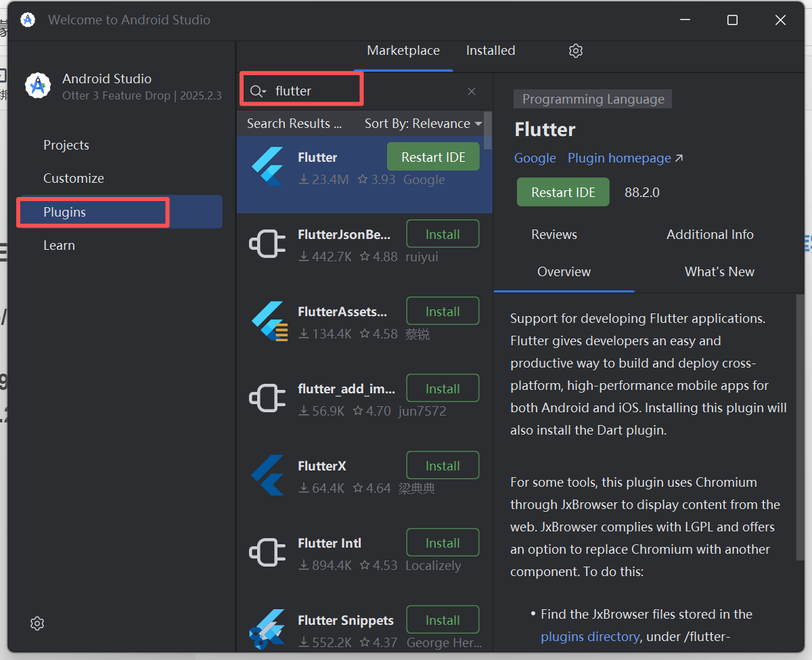Viewport: 812px width, 660px height.
Task: Click the search magnifier options icon
Action: click(x=258, y=91)
